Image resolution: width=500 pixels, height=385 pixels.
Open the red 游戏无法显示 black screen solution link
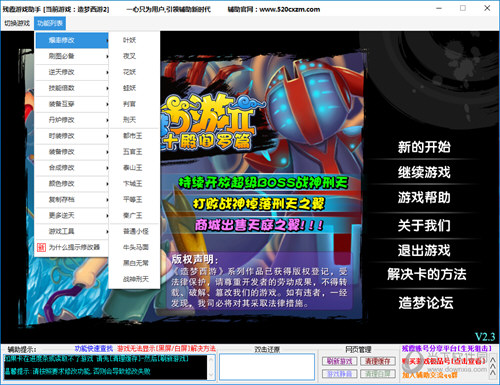tap(166, 349)
